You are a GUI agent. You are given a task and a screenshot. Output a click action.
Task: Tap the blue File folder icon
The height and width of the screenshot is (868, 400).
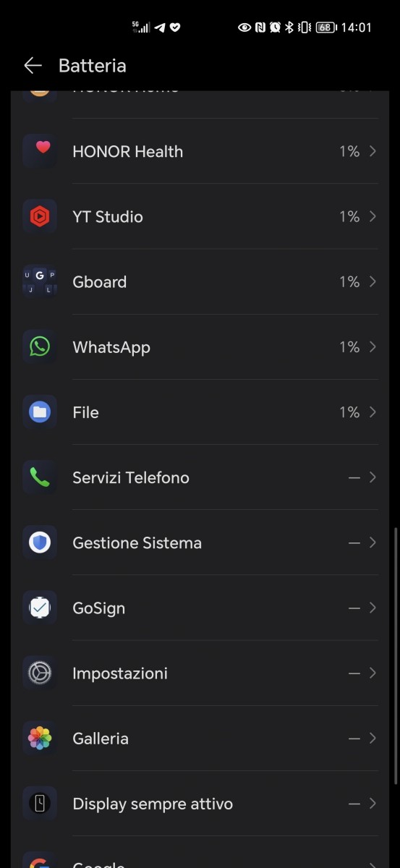pyautogui.click(x=40, y=412)
